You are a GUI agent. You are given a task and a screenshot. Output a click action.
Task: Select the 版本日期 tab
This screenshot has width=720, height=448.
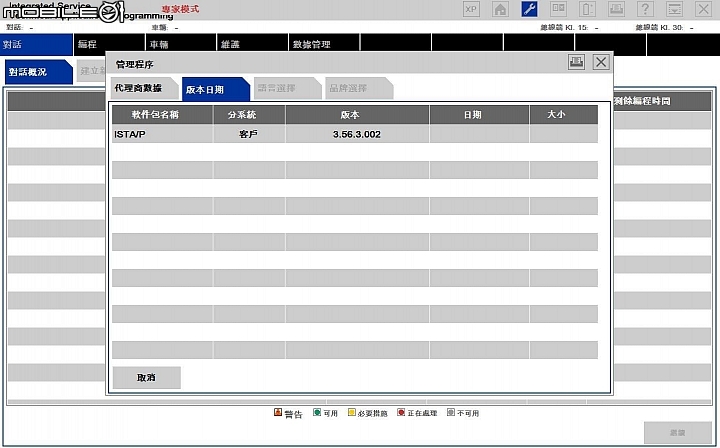click(x=215, y=89)
